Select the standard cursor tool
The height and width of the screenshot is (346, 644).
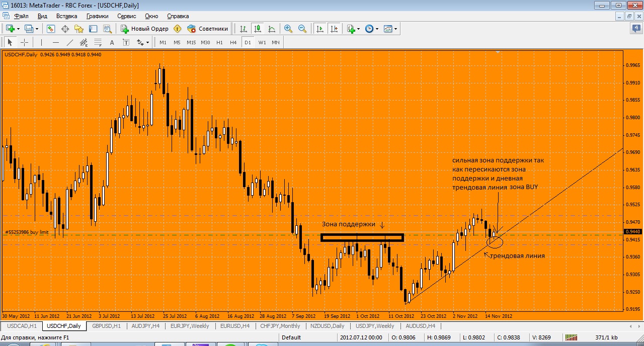tap(10, 43)
